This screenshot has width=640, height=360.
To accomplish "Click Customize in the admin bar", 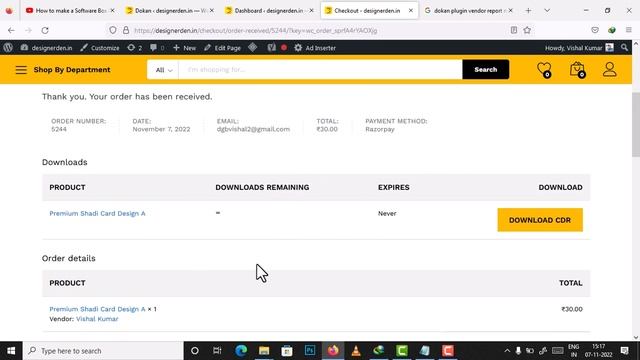I will point(100,48).
